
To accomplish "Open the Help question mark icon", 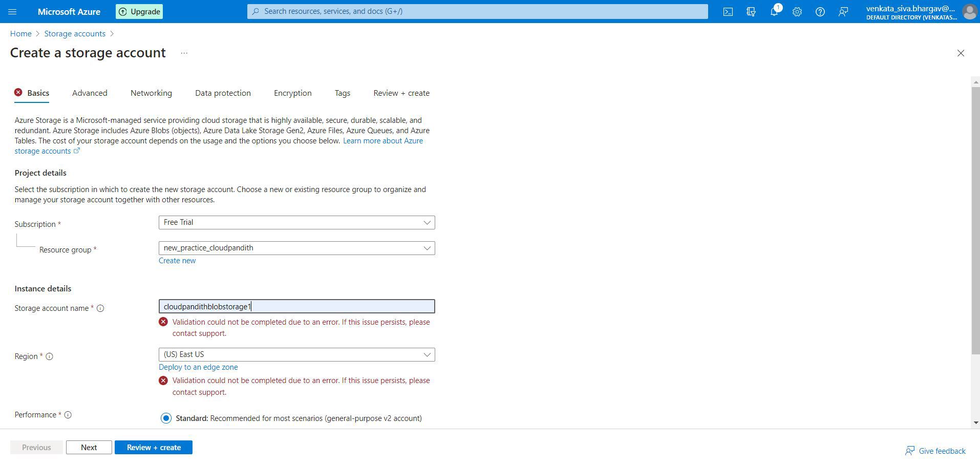I will (820, 11).
